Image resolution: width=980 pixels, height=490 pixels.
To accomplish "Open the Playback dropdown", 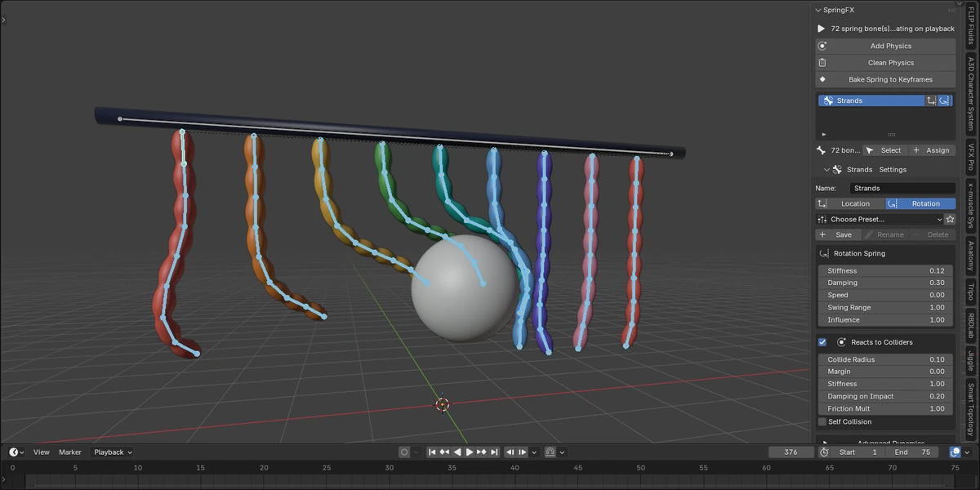I will [113, 452].
